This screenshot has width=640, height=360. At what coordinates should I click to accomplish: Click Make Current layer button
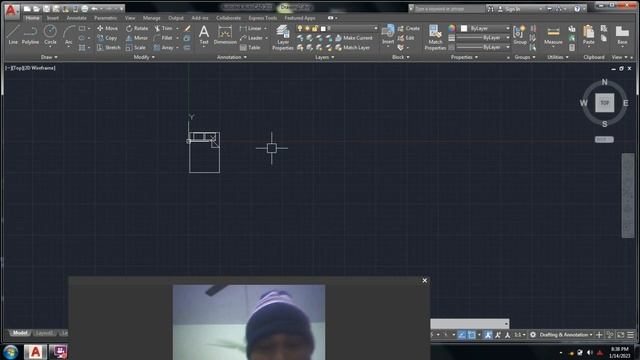[x=353, y=38]
